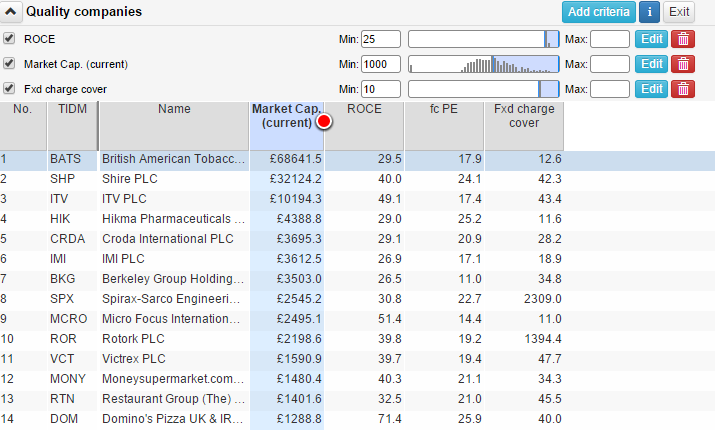
Task: Sort by the No. column header
Action: tap(23, 126)
